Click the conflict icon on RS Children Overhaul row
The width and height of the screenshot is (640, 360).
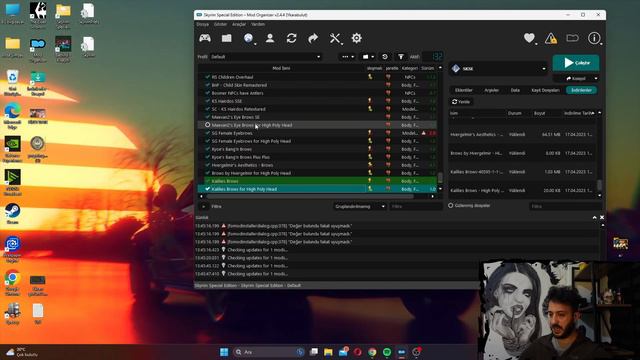pos(370,77)
